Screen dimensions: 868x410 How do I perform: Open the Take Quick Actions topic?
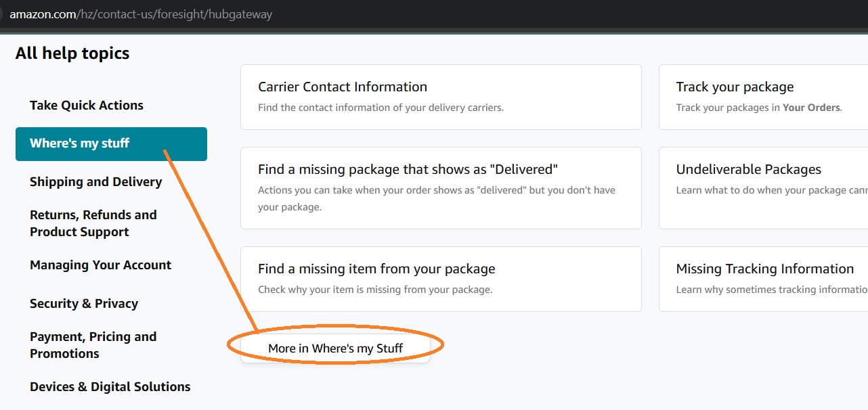tap(87, 106)
